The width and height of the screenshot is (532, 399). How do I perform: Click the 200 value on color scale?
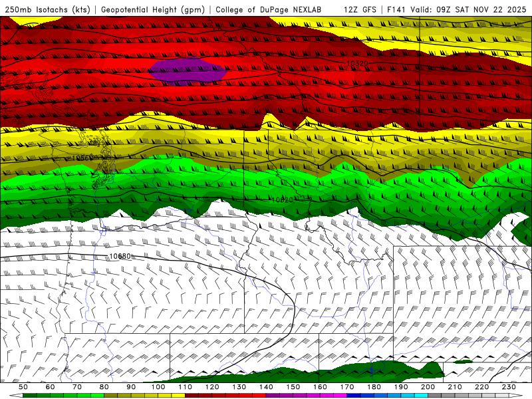click(x=428, y=387)
